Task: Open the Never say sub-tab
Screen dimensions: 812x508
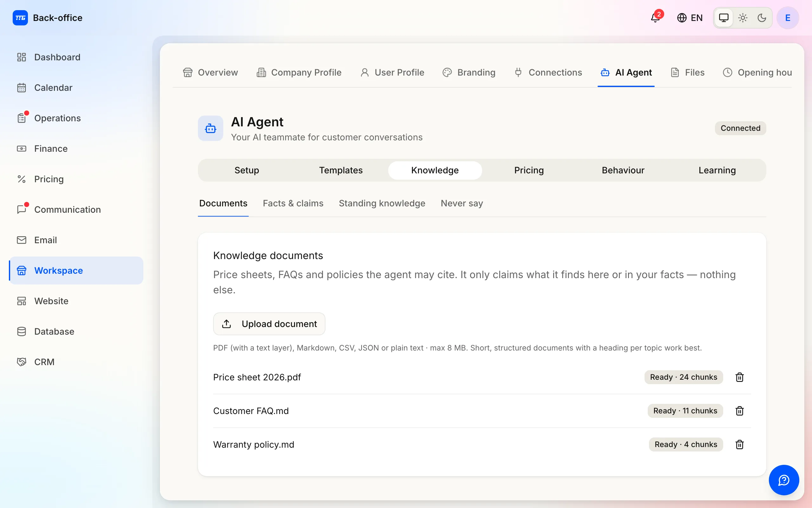Action: click(462, 203)
